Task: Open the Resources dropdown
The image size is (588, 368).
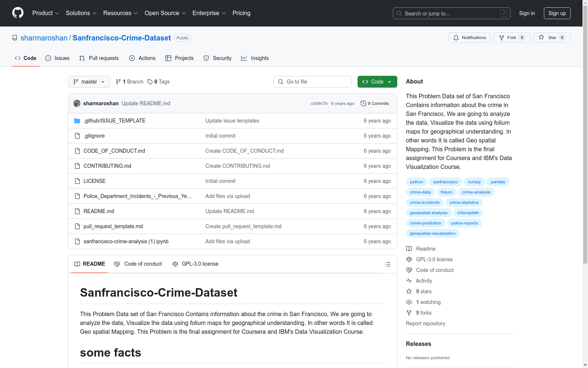Action: click(x=121, y=13)
